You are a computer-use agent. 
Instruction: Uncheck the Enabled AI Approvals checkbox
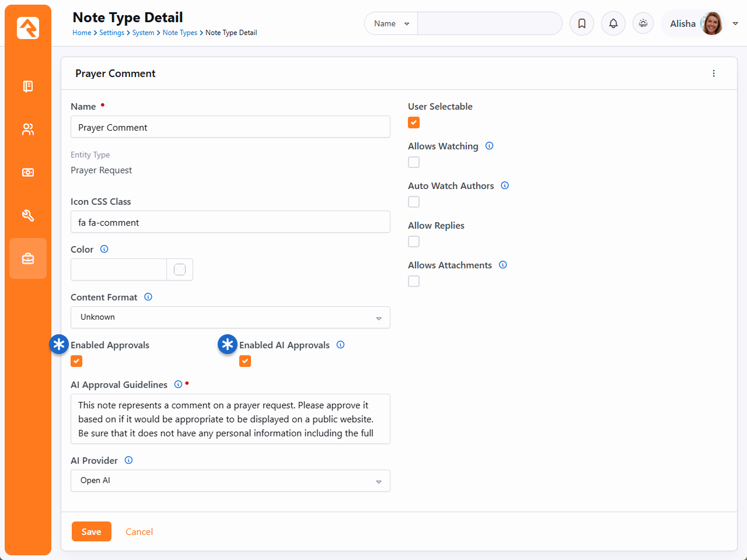tap(245, 361)
